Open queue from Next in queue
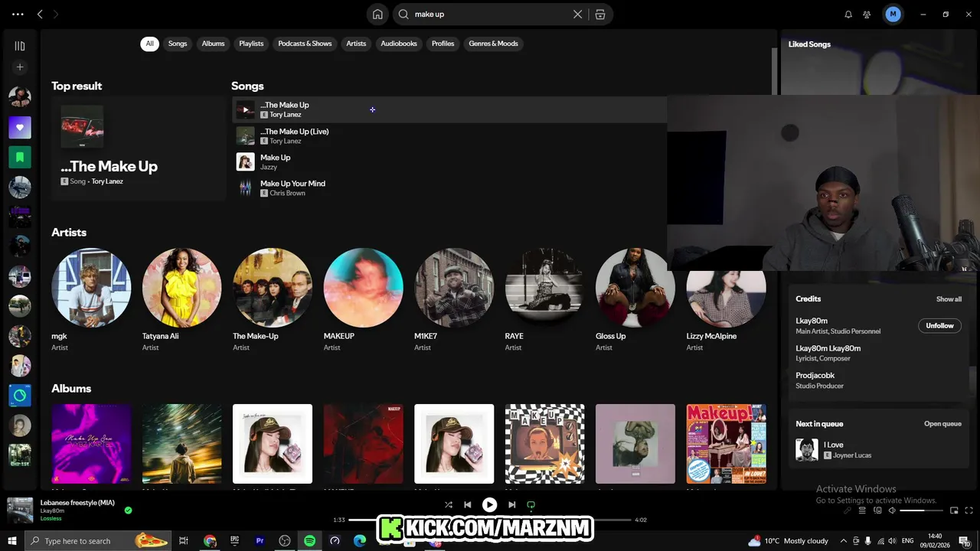Screen dimensions: 980x551 [942, 424]
